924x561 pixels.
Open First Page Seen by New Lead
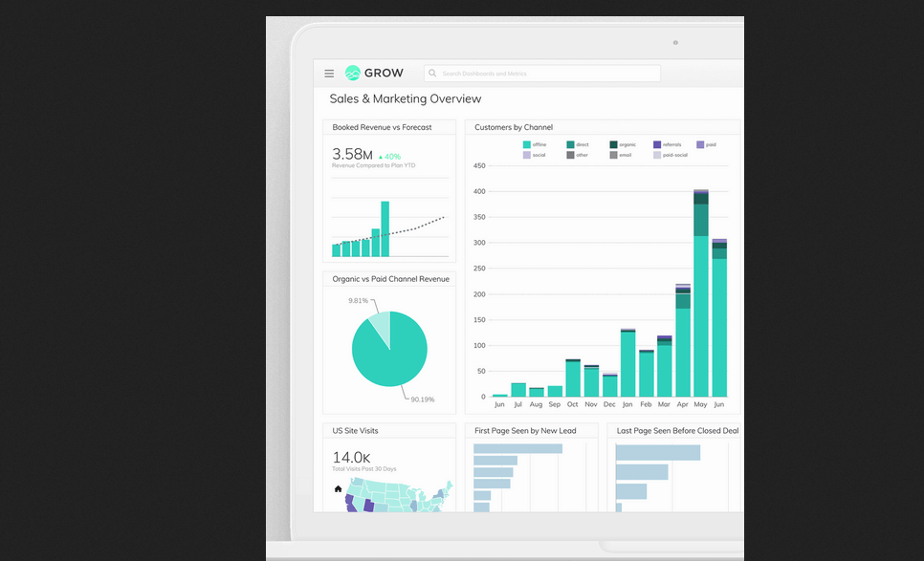[525, 431]
